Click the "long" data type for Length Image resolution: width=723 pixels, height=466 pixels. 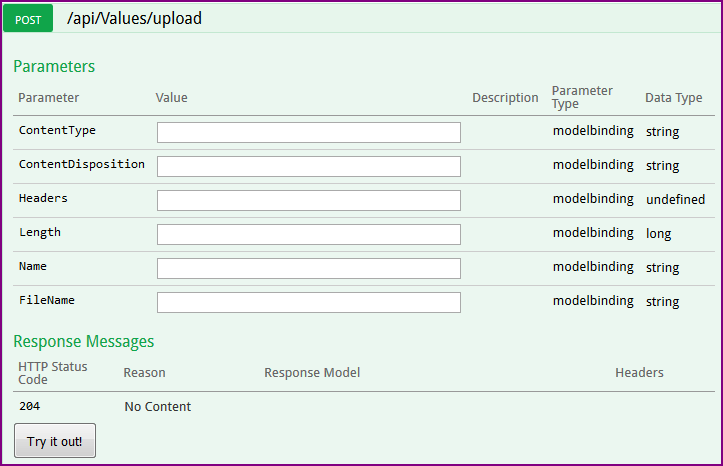(658, 234)
